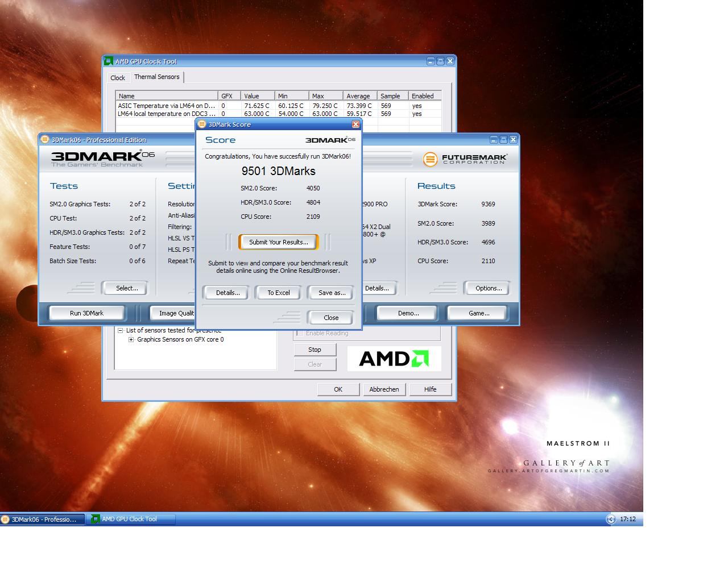Activate 3DMark06 taskbar button
728x582 pixels.
click(42, 519)
